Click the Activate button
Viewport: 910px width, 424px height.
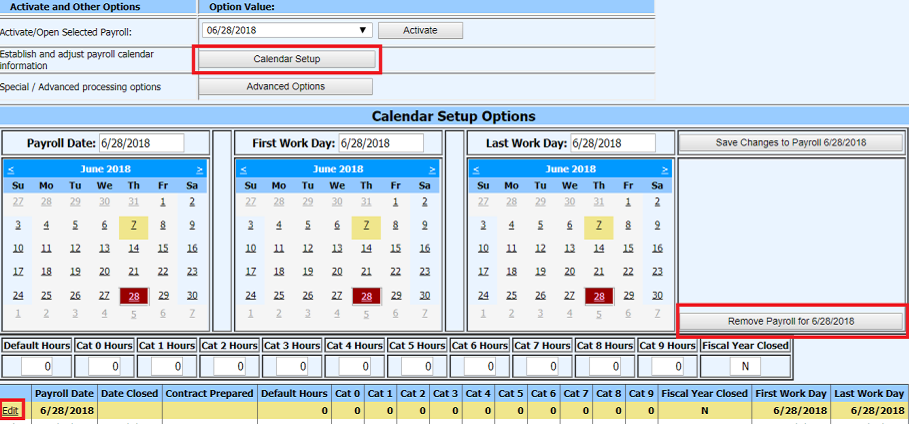pos(420,31)
